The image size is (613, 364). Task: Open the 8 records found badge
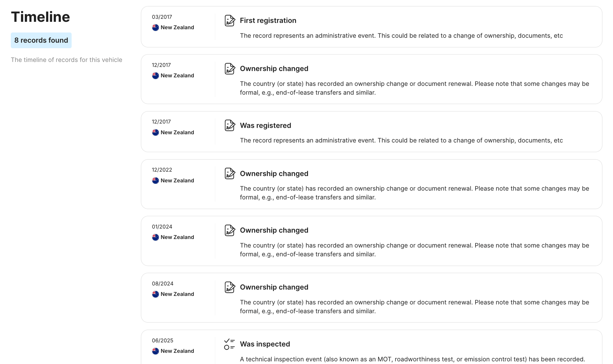[x=41, y=40]
